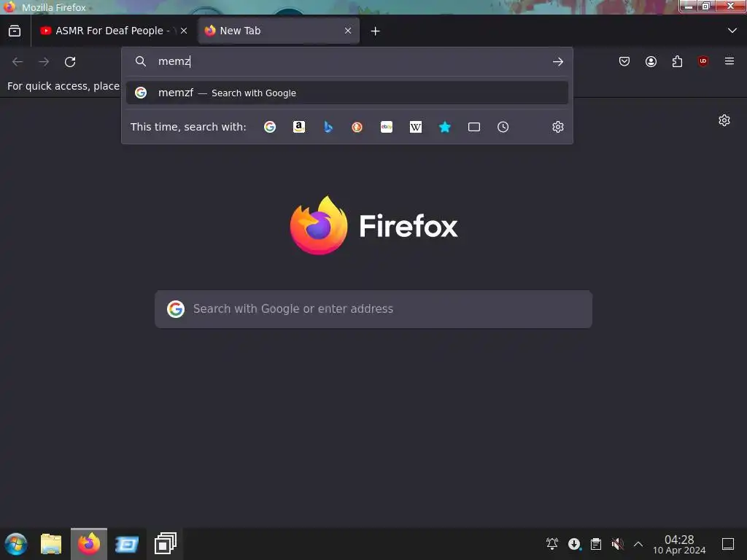This screenshot has height=560, width=747.
Task: Open the file manager folder taskbar icon
Action: click(51, 544)
